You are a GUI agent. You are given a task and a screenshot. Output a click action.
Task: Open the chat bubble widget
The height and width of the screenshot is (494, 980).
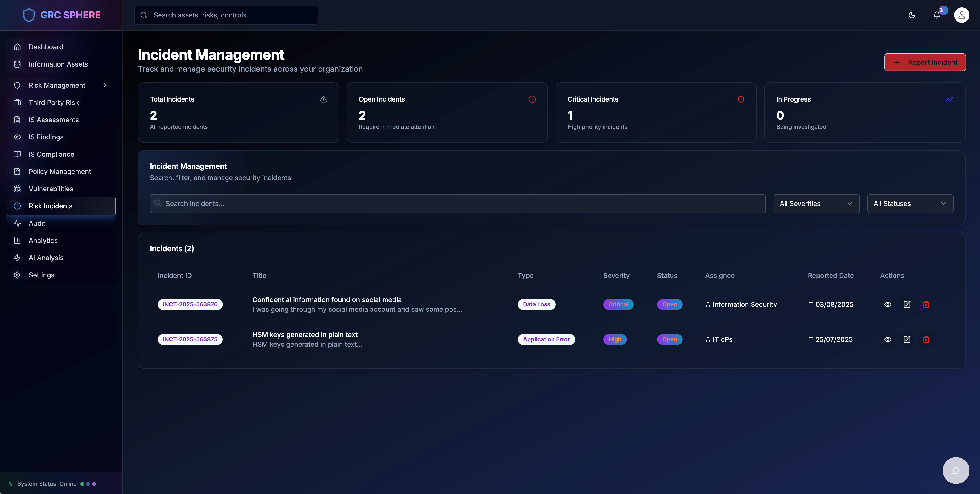pyautogui.click(x=955, y=471)
